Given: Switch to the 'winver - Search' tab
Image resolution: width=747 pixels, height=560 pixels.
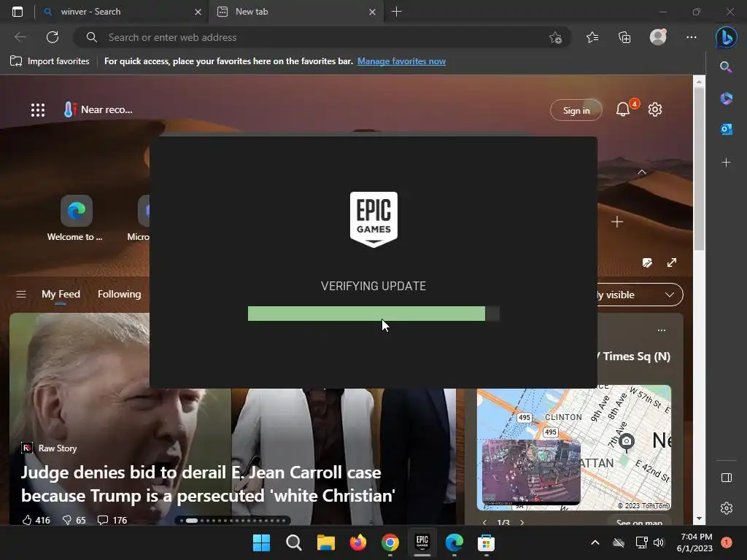Looking at the screenshot, I should [122, 12].
